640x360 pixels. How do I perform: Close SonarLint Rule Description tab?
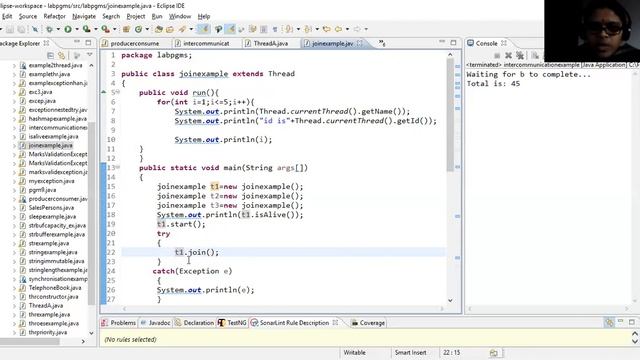pyautogui.click(x=335, y=322)
